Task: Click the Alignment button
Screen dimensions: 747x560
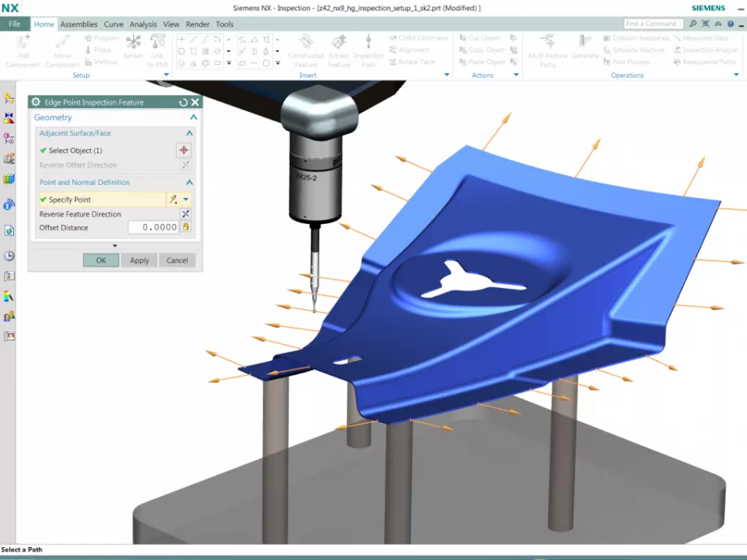Action: point(409,50)
